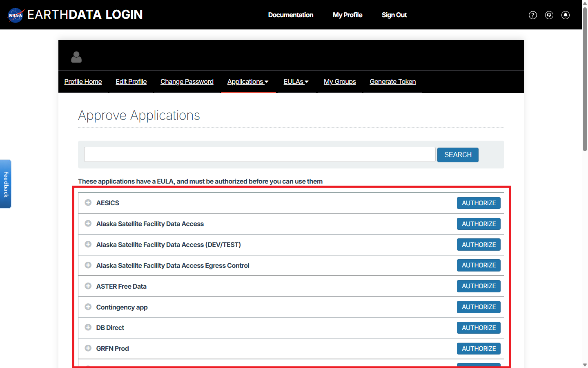Open the Change Password tab
Image resolution: width=588 pixels, height=368 pixels.
point(187,82)
